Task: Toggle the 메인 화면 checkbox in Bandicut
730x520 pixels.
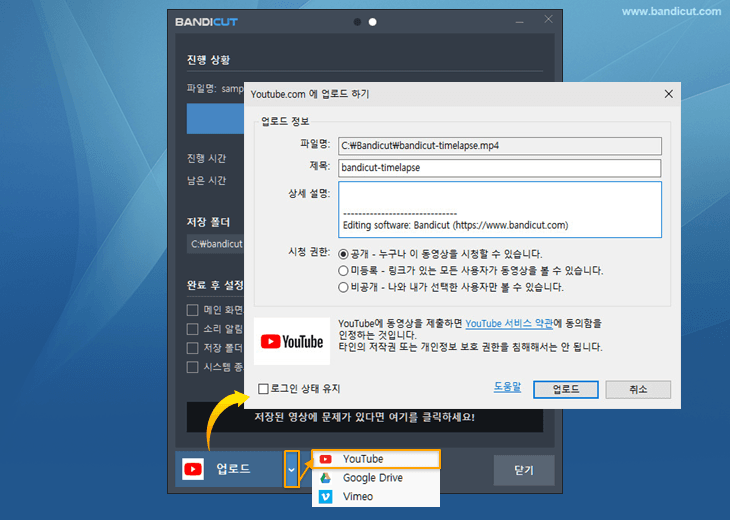Action: click(192, 310)
